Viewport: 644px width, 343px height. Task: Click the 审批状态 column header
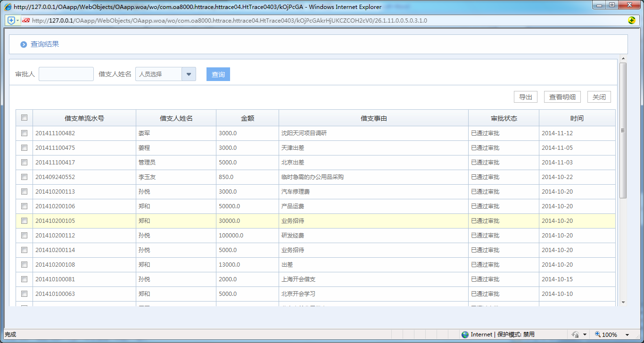(503, 118)
